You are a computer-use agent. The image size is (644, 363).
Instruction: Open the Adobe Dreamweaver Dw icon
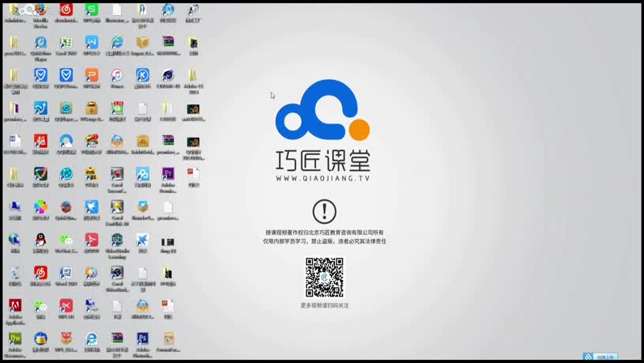click(x=15, y=338)
